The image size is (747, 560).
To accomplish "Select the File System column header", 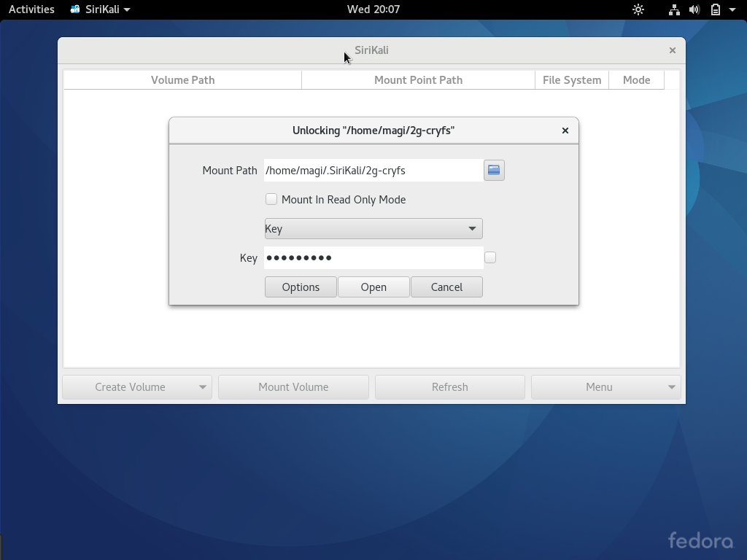I will [x=572, y=80].
